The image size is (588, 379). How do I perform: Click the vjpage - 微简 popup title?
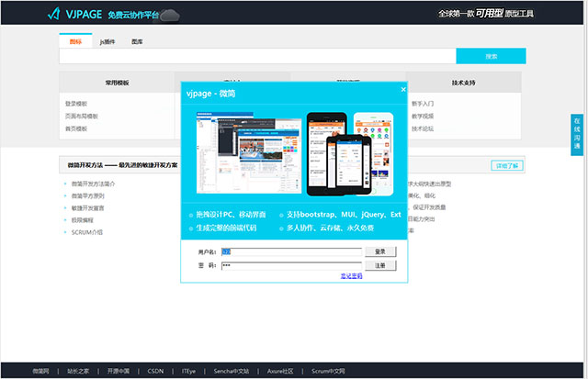pos(210,94)
